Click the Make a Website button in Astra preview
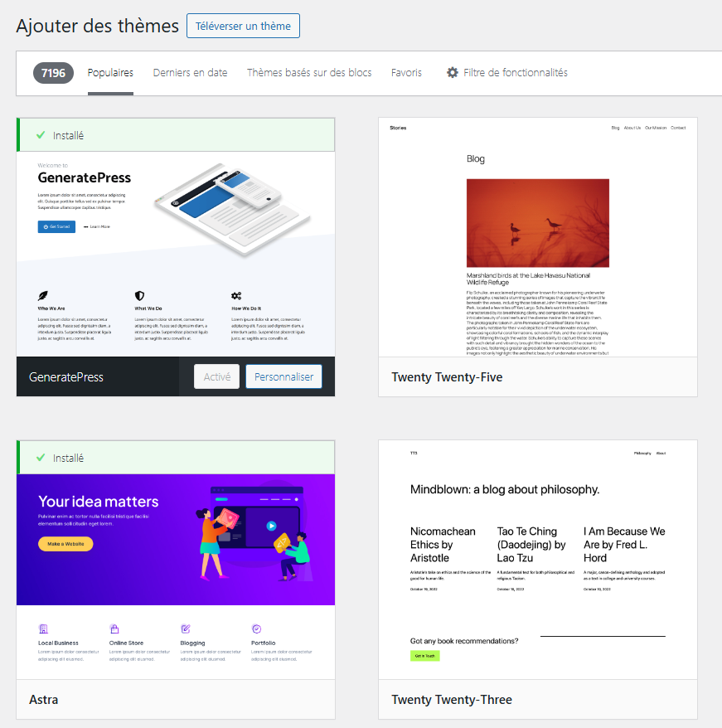This screenshot has height=728, width=722. pos(65,544)
